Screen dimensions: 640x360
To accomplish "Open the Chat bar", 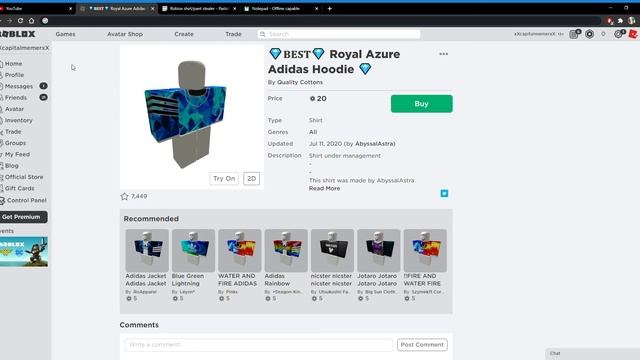I will click(593, 353).
